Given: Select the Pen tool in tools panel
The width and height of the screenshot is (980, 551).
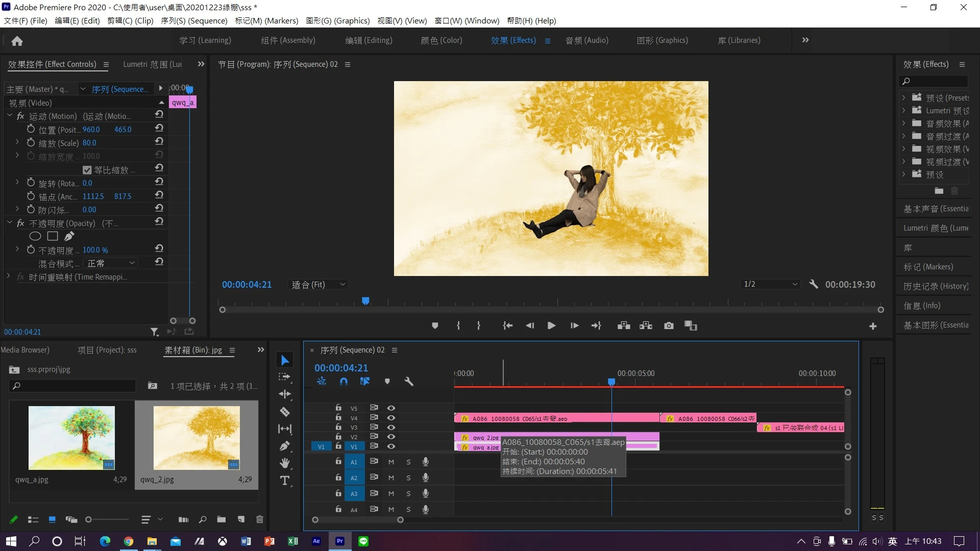Looking at the screenshot, I should (x=285, y=446).
